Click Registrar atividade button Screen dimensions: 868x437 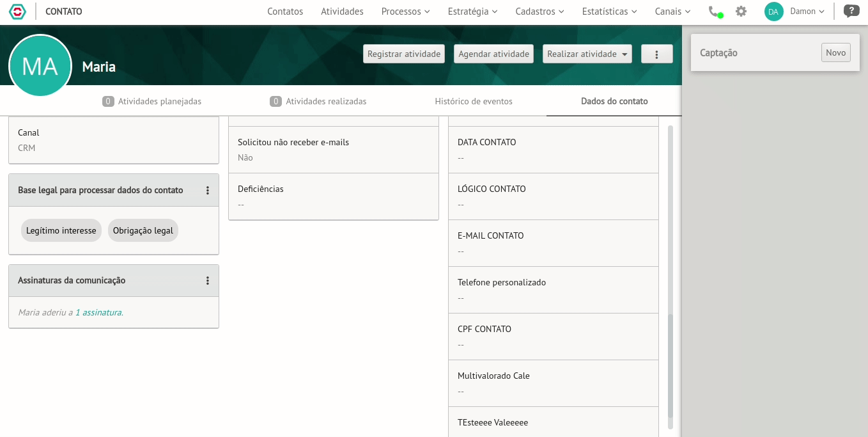(404, 54)
